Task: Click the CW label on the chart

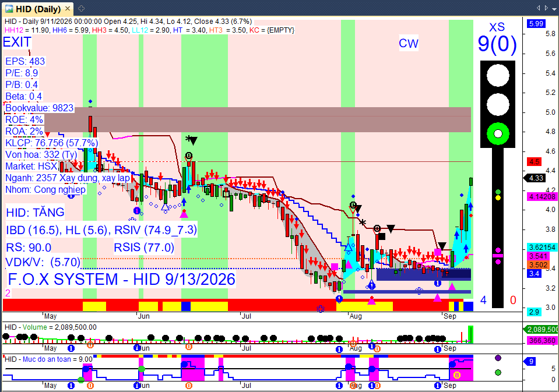Action: pos(409,44)
